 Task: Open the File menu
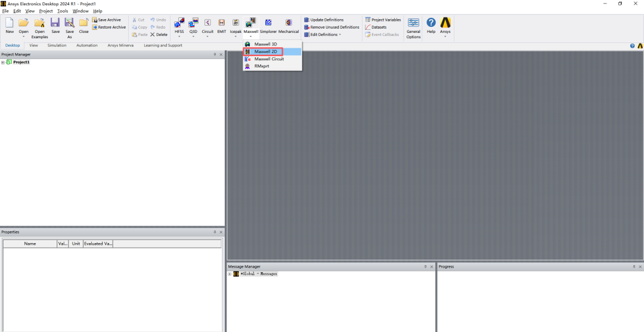pos(5,11)
